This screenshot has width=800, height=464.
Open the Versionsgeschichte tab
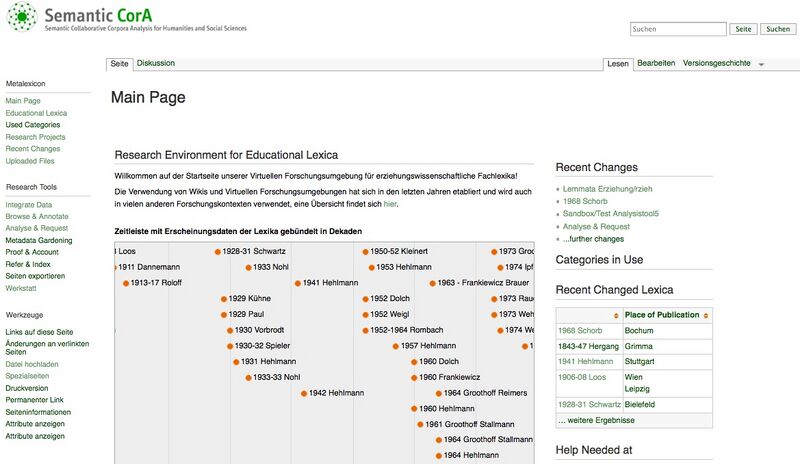pyautogui.click(x=716, y=63)
